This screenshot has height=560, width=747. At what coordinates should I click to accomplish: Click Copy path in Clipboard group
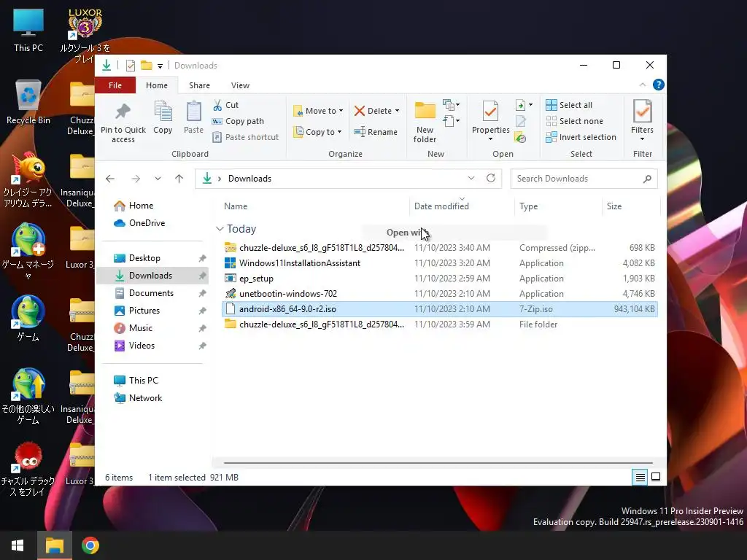tap(239, 121)
